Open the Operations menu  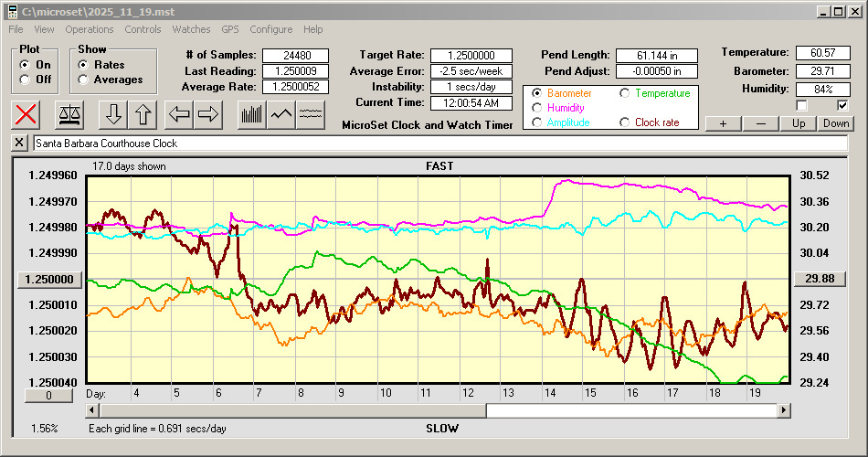90,29
